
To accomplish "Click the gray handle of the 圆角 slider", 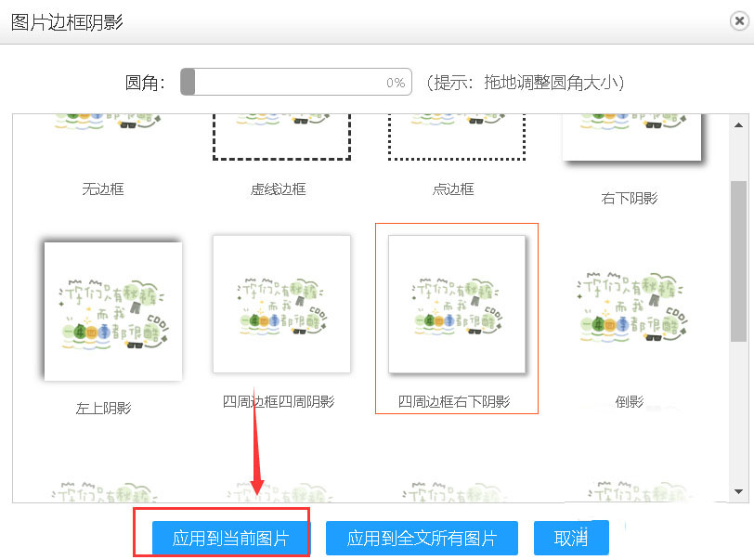I will pos(188,82).
